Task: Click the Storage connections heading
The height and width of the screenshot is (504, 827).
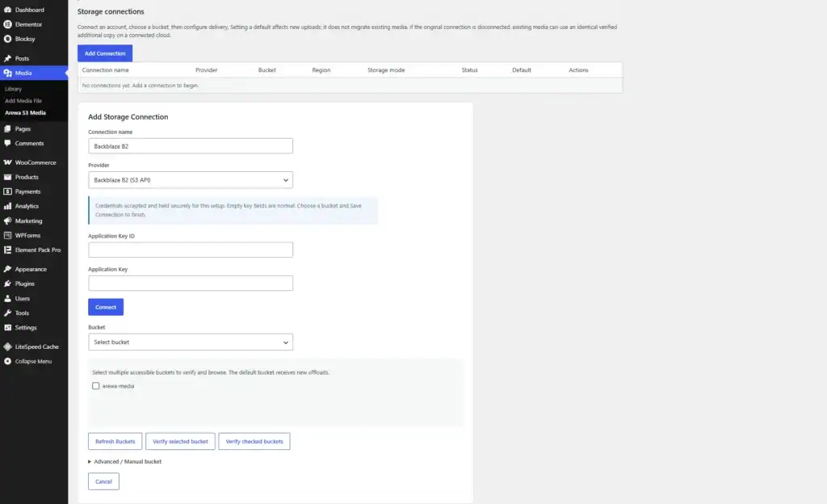Action: pos(111,11)
